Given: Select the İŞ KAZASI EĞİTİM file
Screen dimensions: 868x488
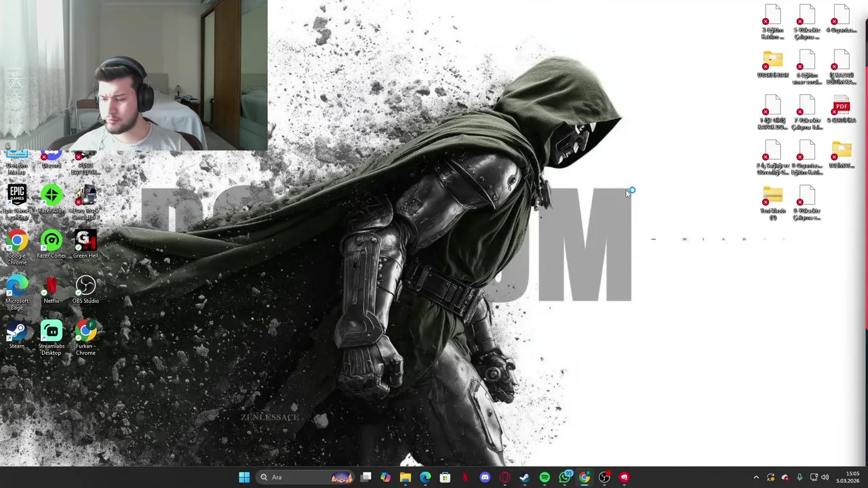Looking at the screenshot, I should tap(842, 68).
